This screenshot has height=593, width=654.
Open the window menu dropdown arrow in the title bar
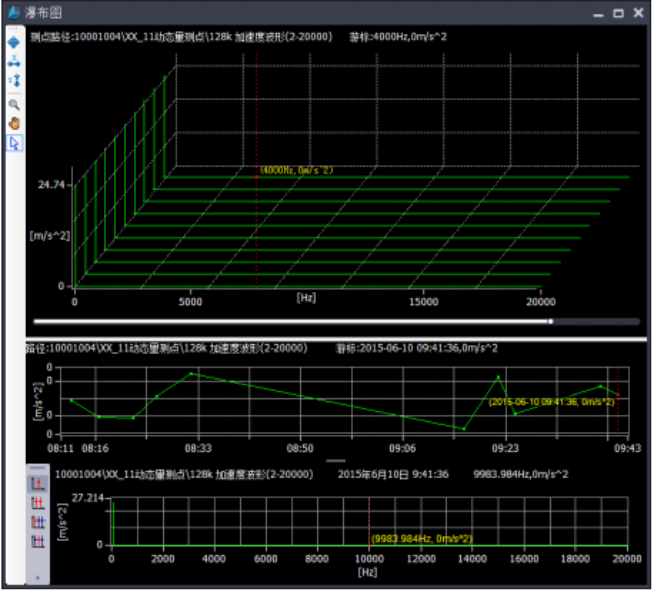tap(599, 13)
